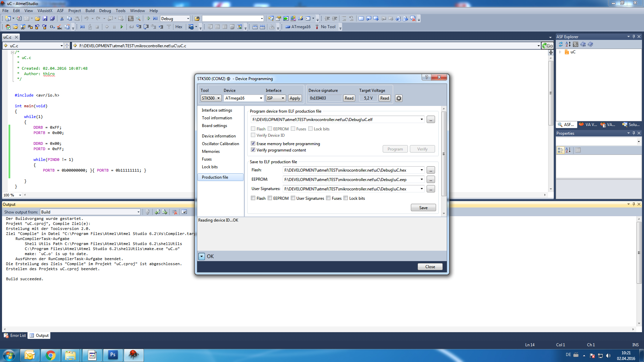This screenshot has height=362, width=644.
Task: Click the Open File folder icon in toolbar
Action: [x=38, y=19]
